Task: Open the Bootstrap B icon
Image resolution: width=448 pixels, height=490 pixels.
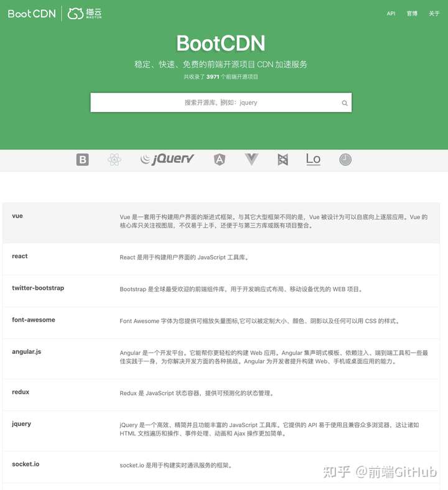Action: click(x=83, y=160)
